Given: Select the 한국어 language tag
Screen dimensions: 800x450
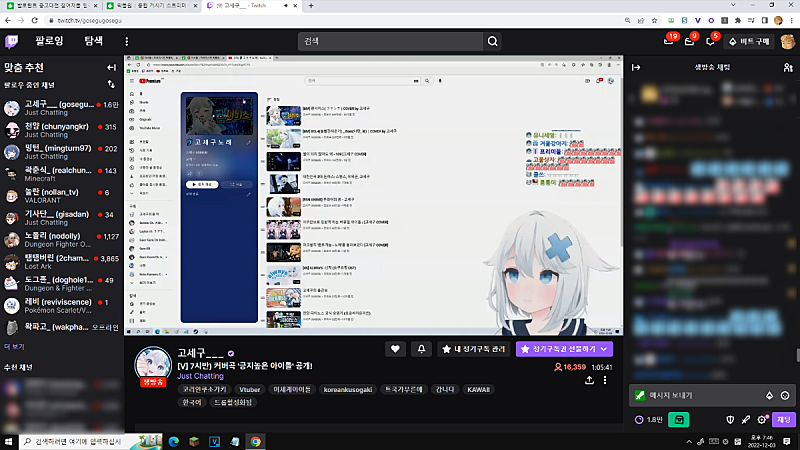Looking at the screenshot, I should [192, 402].
